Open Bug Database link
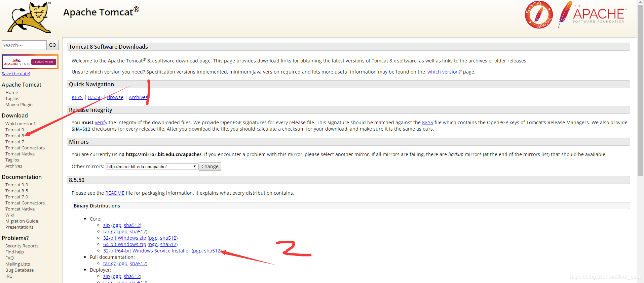 [x=20, y=270]
